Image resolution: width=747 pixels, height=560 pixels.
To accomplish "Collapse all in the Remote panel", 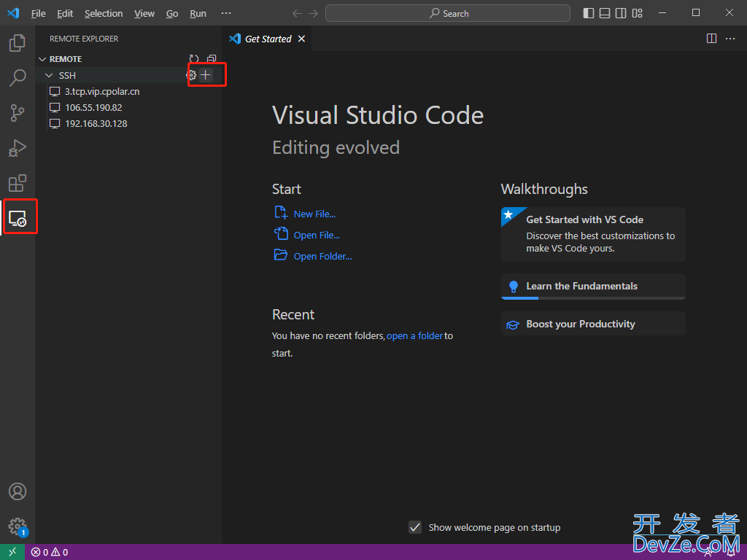I will click(x=212, y=58).
